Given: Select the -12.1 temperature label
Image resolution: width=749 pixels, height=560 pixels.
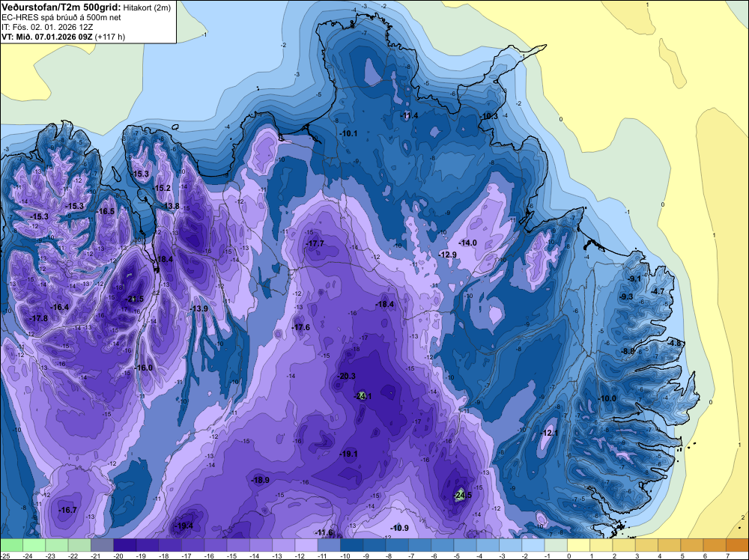Looking at the screenshot, I should [x=549, y=433].
